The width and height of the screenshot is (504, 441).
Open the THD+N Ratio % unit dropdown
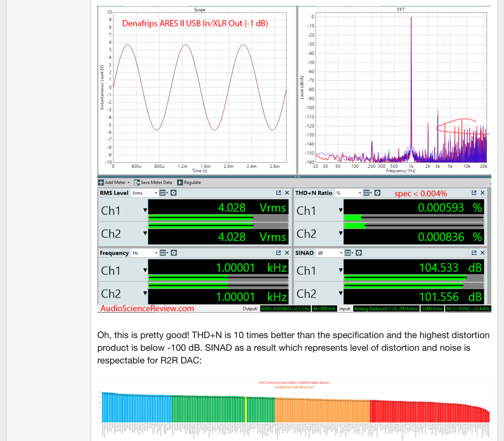[x=348, y=193]
